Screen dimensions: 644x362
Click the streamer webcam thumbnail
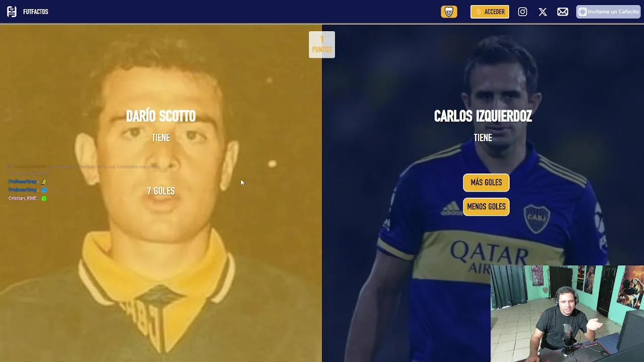pyautogui.click(x=567, y=314)
